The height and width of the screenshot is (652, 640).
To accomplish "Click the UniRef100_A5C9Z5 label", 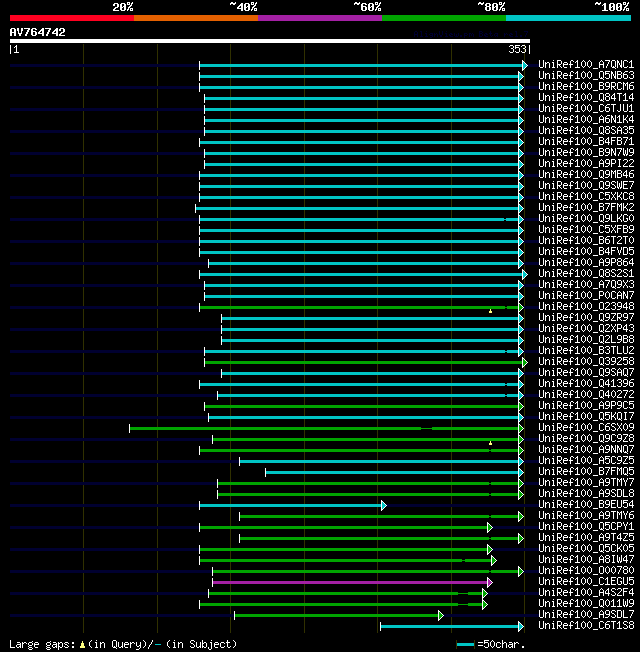I will 586,461.
